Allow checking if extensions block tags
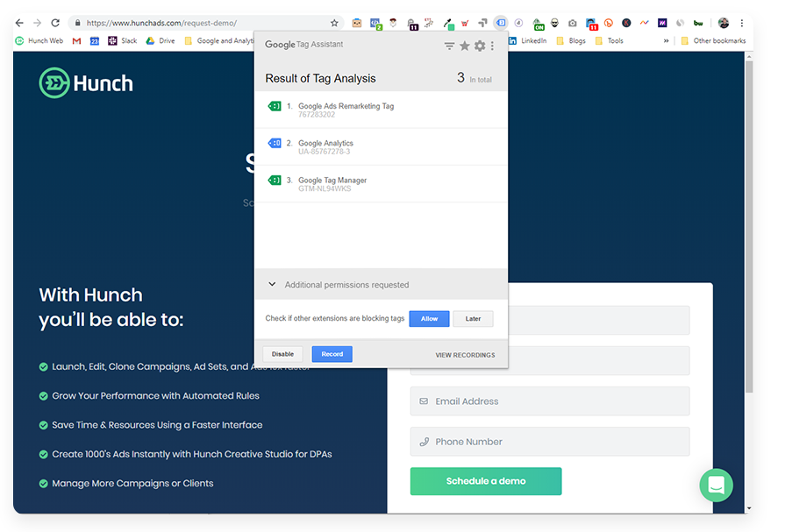 pyautogui.click(x=429, y=318)
